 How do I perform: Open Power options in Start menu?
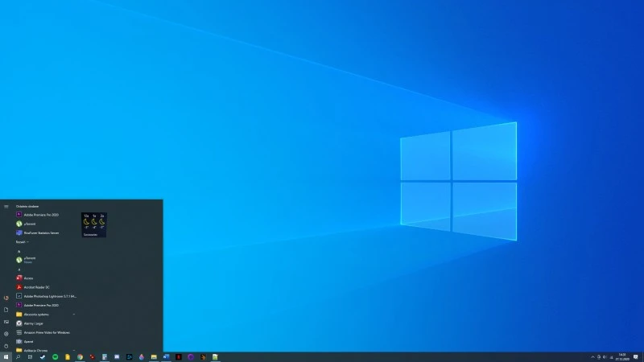[6, 346]
